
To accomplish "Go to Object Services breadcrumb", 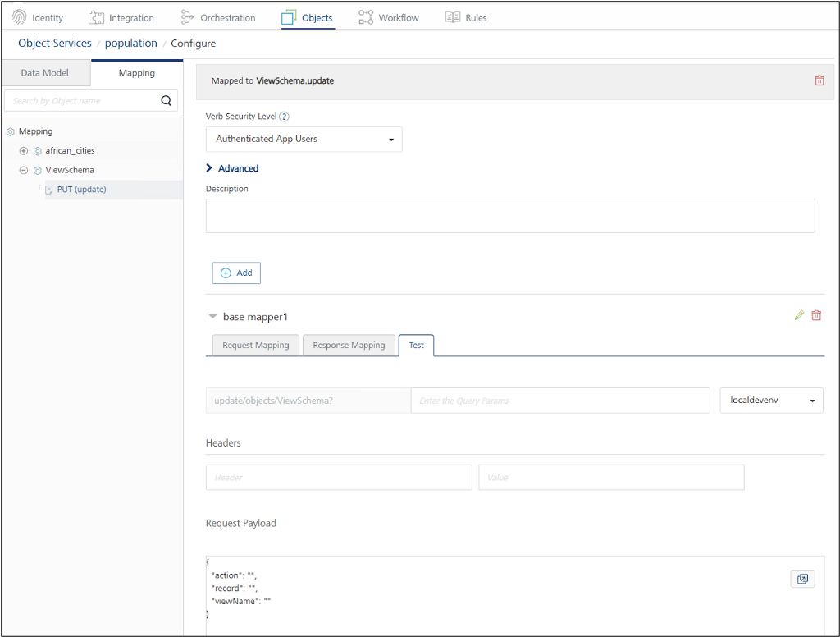I will pos(55,43).
